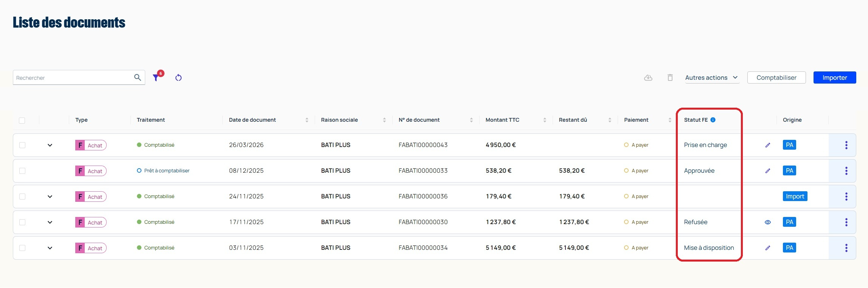Click the cloud download icon
Screen dimensions: 868x288
click(648, 77)
